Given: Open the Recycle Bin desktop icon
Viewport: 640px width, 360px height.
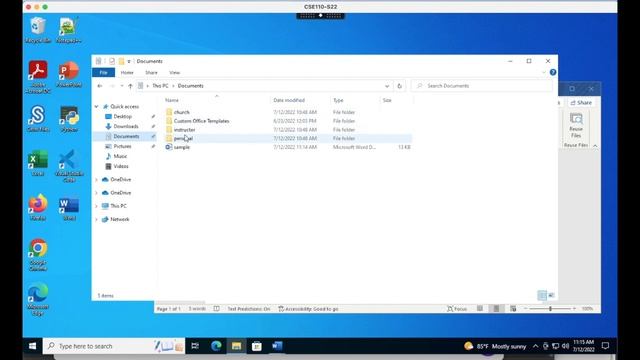Looking at the screenshot, I should pyautogui.click(x=38, y=30).
